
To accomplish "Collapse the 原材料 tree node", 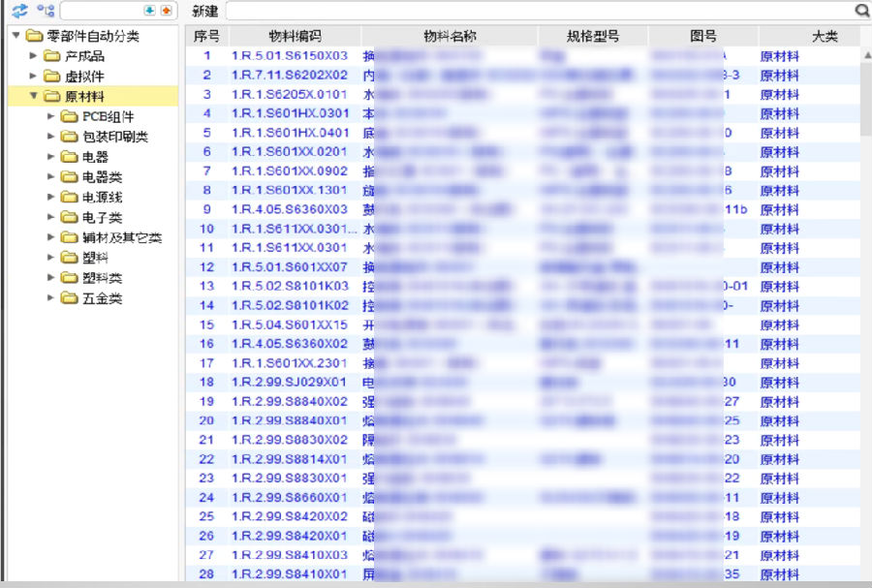I will click(x=34, y=96).
